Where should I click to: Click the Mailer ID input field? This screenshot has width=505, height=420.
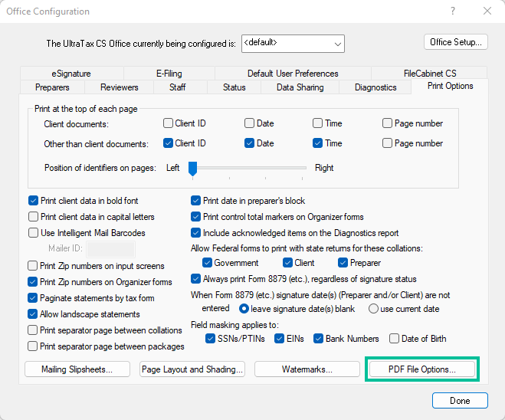tap(110, 248)
